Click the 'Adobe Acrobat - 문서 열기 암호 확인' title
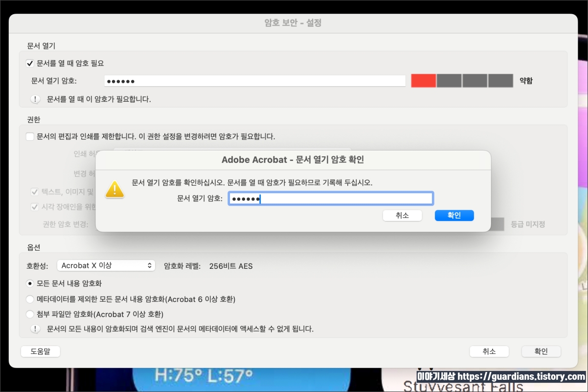Image resolution: width=588 pixels, height=392 pixels. (293, 160)
